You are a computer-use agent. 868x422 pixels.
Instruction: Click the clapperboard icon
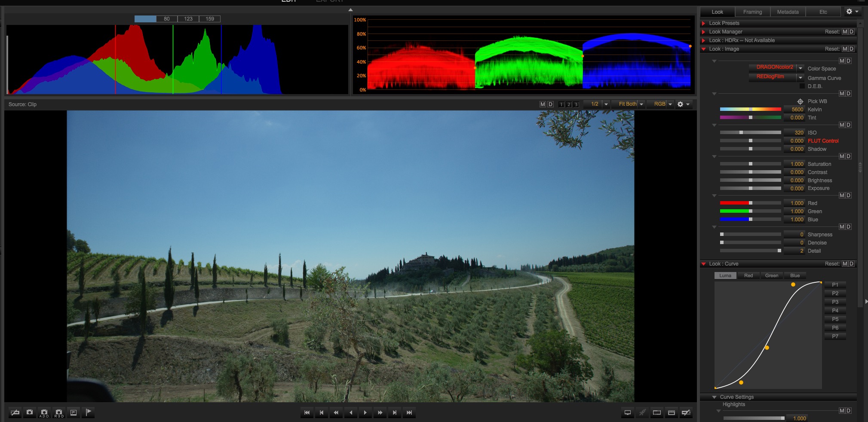pos(672,413)
